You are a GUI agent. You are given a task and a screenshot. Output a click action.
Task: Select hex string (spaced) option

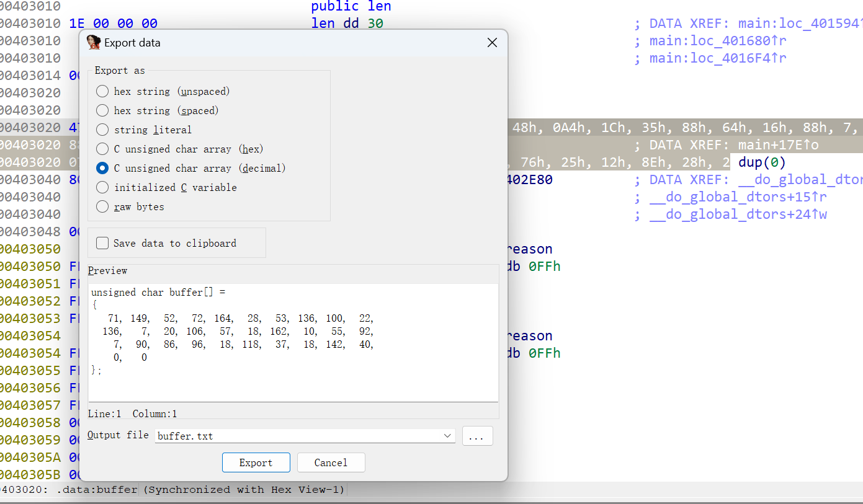click(158, 110)
